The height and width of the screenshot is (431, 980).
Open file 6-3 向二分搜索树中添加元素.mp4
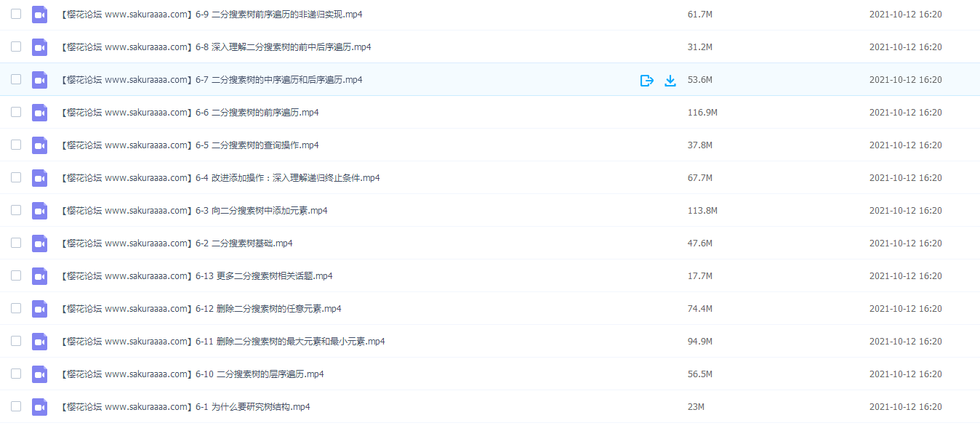194,211
